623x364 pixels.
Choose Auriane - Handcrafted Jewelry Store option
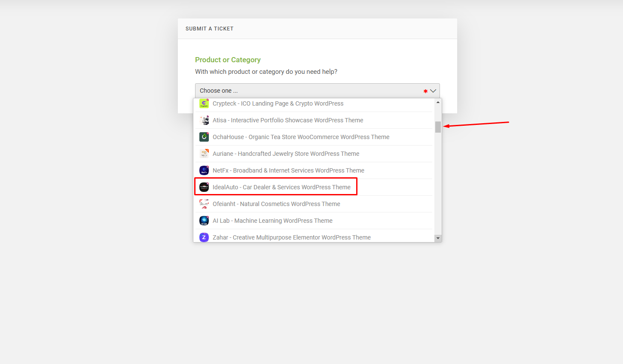coord(314,154)
